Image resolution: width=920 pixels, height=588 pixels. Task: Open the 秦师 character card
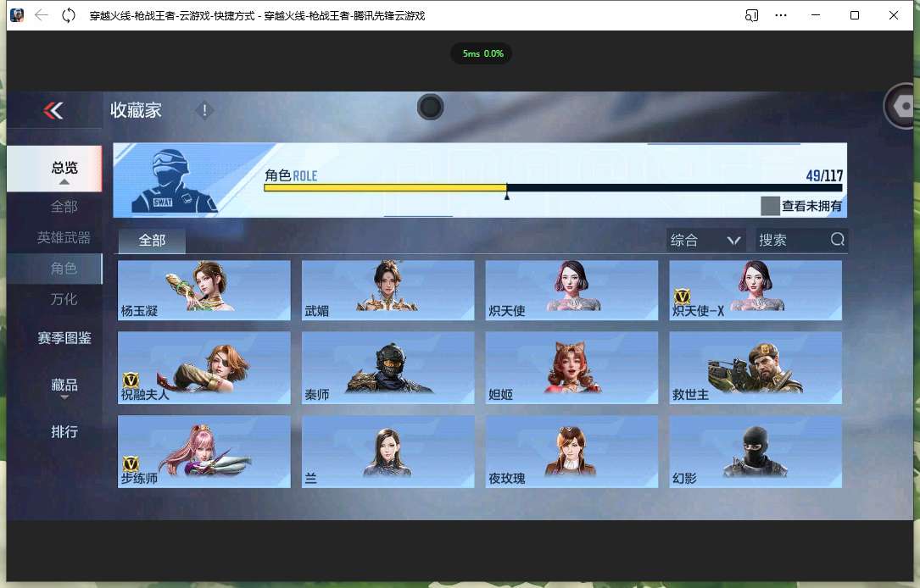click(x=388, y=368)
